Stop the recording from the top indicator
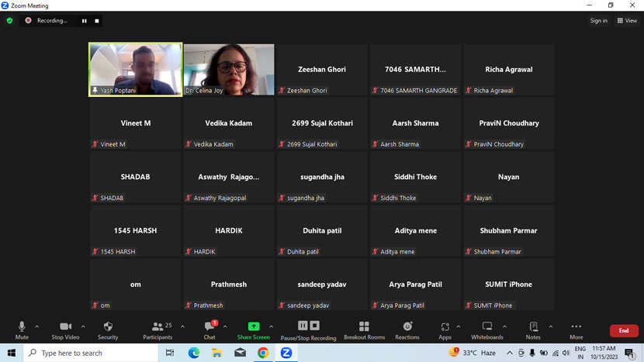Viewport: 644px width, 362px height. pos(97,21)
